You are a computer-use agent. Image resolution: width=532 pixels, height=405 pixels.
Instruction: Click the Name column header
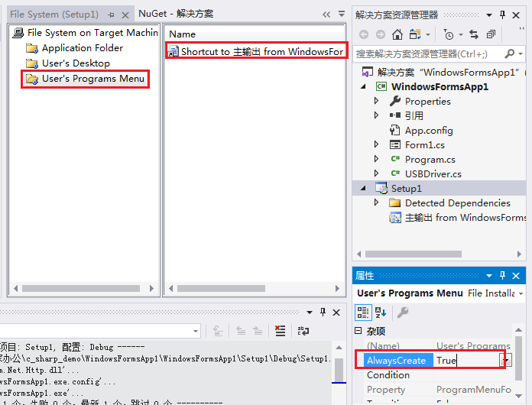[182, 34]
